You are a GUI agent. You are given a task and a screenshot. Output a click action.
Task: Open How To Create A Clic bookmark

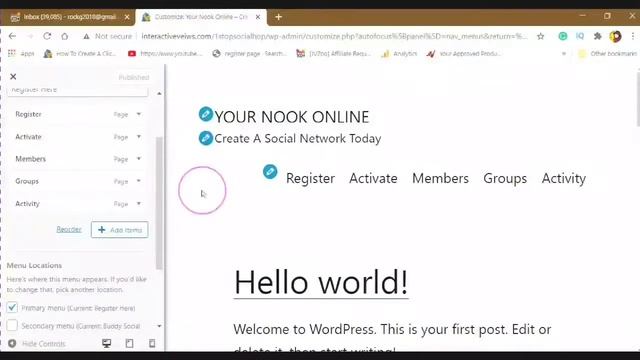(80, 53)
